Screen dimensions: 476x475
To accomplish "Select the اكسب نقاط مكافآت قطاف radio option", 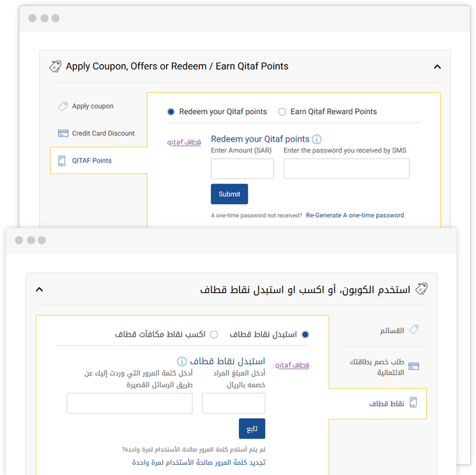I will [x=214, y=335].
